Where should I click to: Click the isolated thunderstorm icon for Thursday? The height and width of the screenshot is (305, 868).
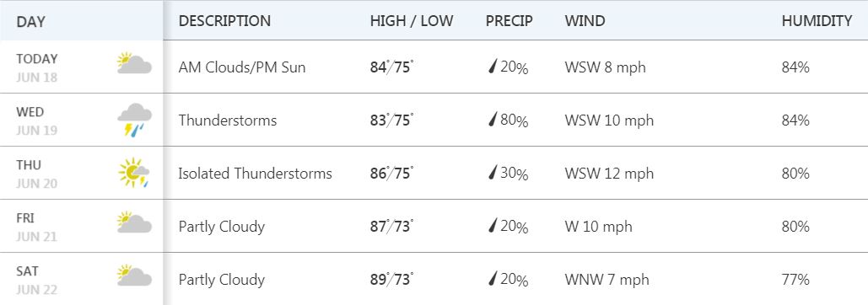(x=134, y=173)
